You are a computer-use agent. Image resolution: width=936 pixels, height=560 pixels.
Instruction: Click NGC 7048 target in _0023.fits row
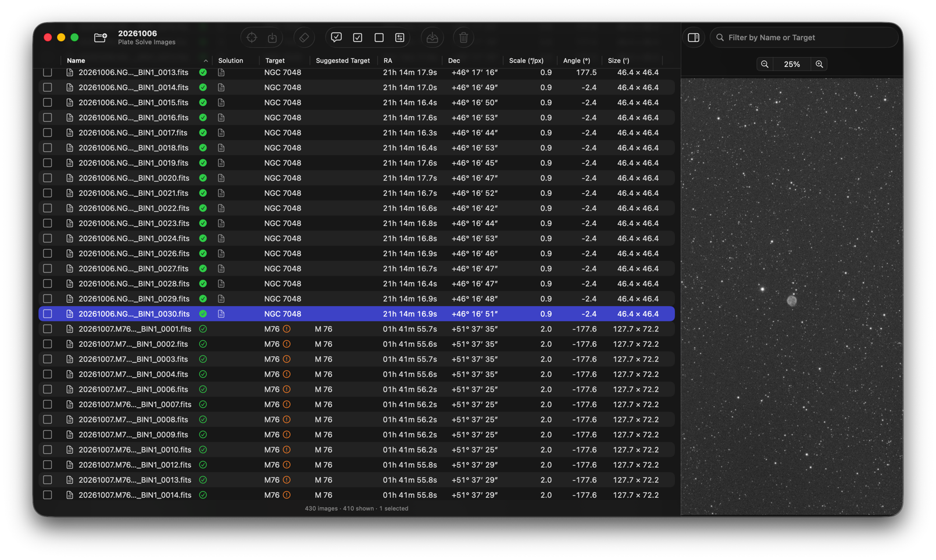point(283,223)
